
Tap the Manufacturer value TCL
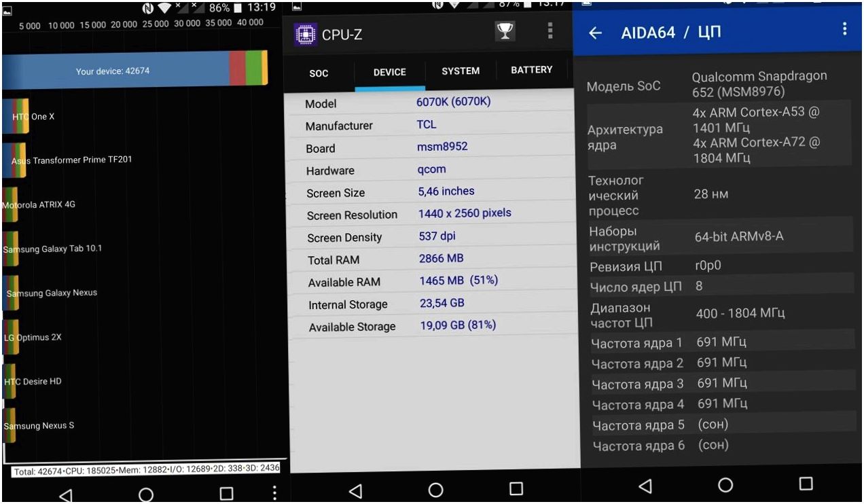point(427,124)
